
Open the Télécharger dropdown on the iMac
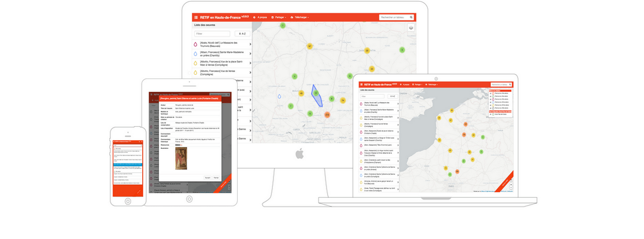tap(300, 17)
